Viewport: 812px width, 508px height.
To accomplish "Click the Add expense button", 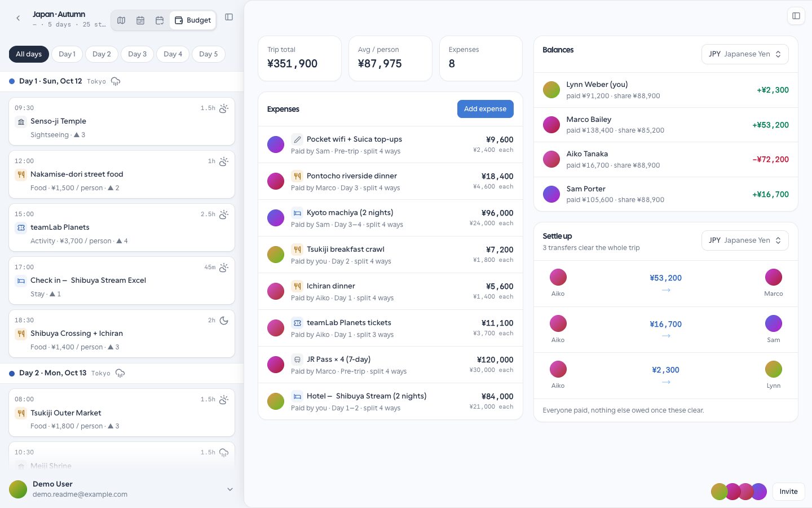I will pyautogui.click(x=485, y=109).
